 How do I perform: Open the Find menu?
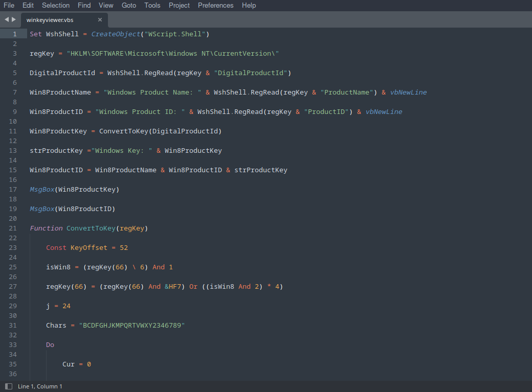(x=84, y=6)
